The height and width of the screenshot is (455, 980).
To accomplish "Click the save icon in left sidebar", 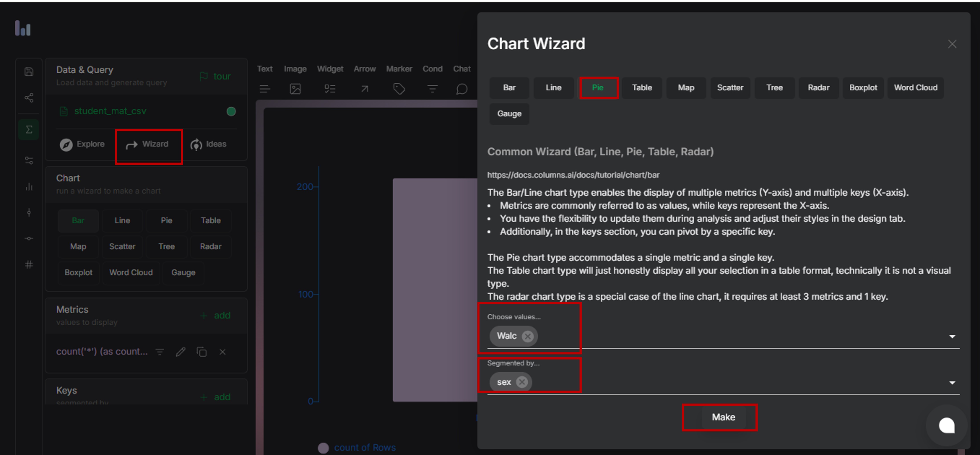I will click(x=29, y=71).
